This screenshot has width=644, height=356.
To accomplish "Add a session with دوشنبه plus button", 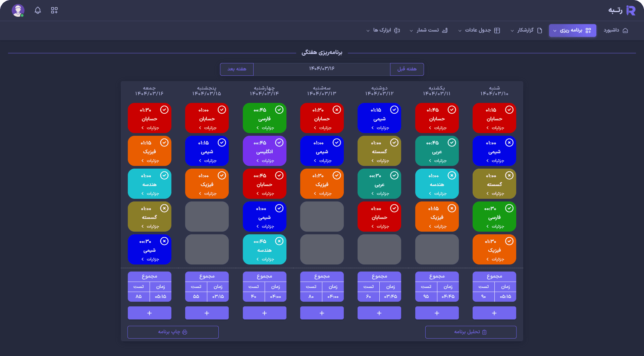I will [x=379, y=313].
